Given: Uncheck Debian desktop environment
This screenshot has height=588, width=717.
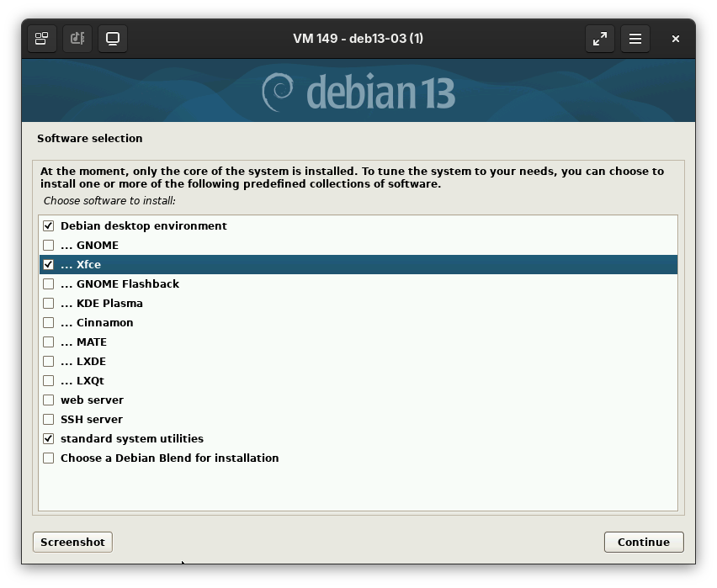Looking at the screenshot, I should pyautogui.click(x=49, y=226).
